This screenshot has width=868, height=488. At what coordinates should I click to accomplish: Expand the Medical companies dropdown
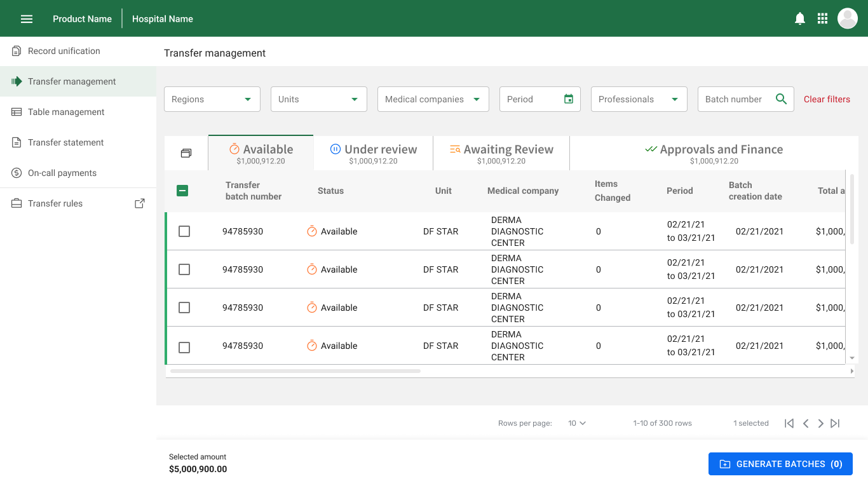pyautogui.click(x=433, y=99)
